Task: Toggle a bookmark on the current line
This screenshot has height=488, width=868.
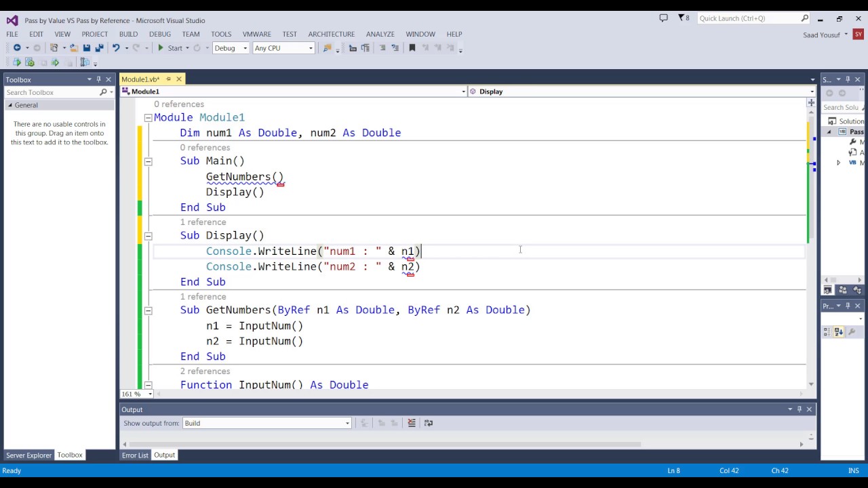Action: click(x=412, y=47)
